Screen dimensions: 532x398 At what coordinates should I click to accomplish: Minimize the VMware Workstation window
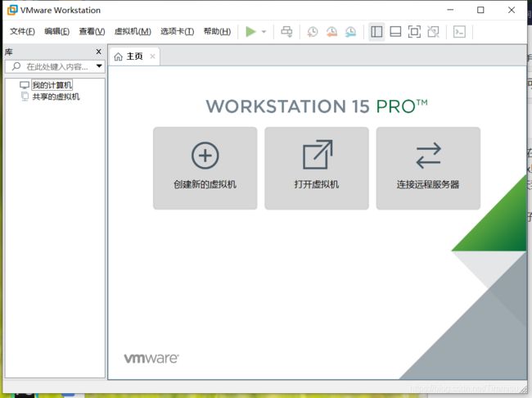(450, 10)
